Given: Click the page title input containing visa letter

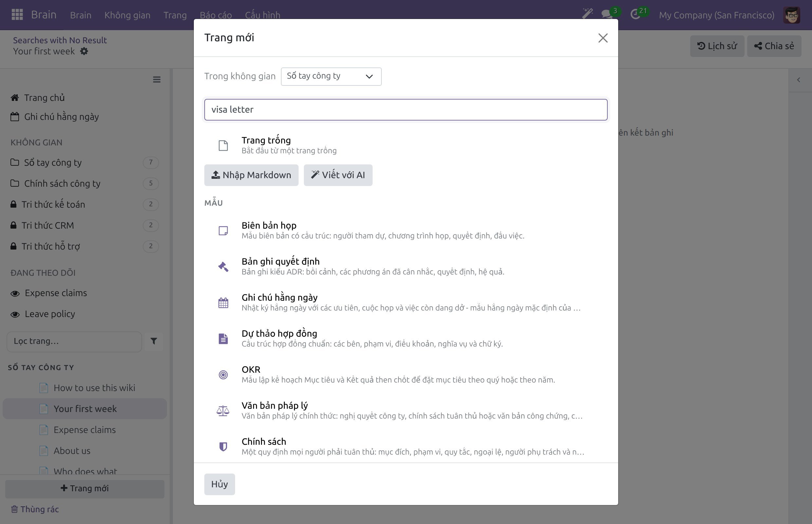Looking at the screenshot, I should 405,110.
